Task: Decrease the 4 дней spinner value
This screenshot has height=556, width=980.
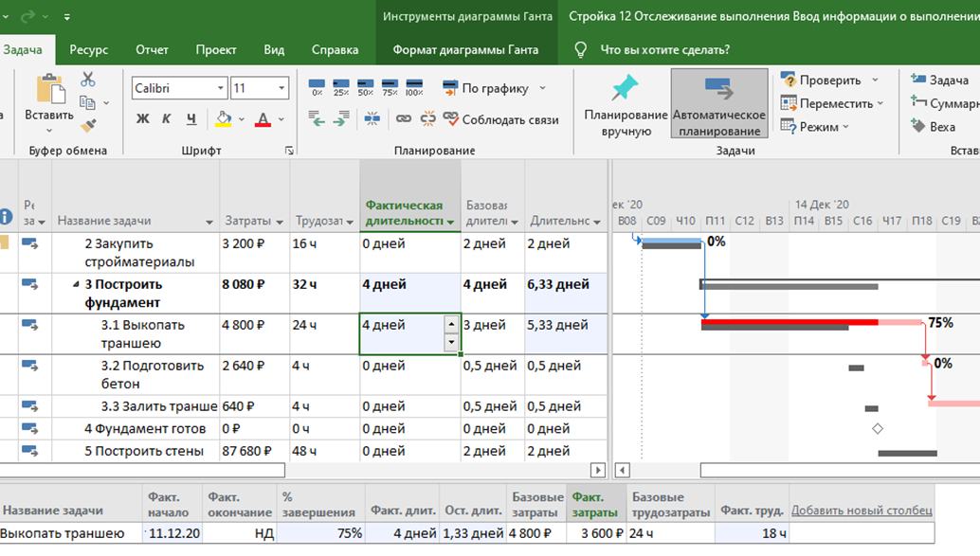Action: point(451,342)
